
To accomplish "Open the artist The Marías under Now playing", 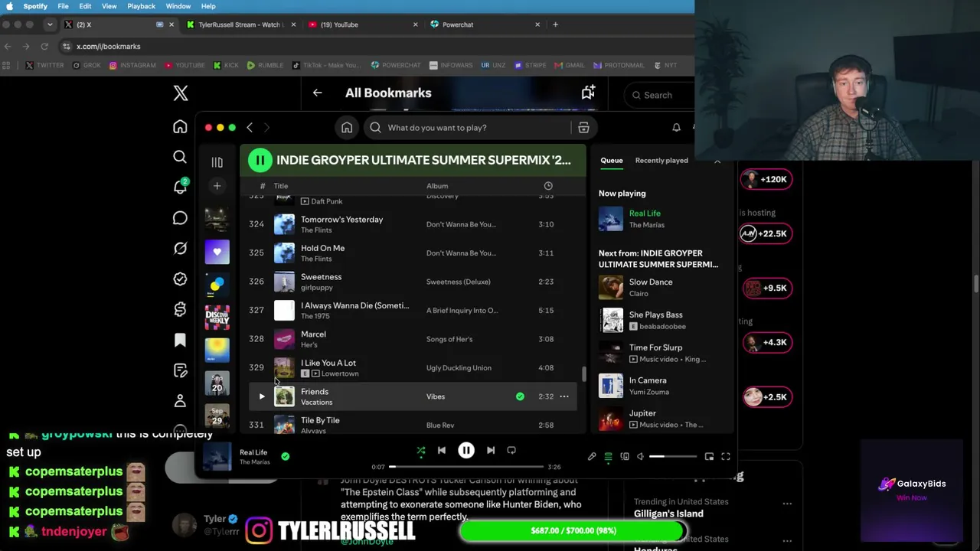I will tap(647, 225).
